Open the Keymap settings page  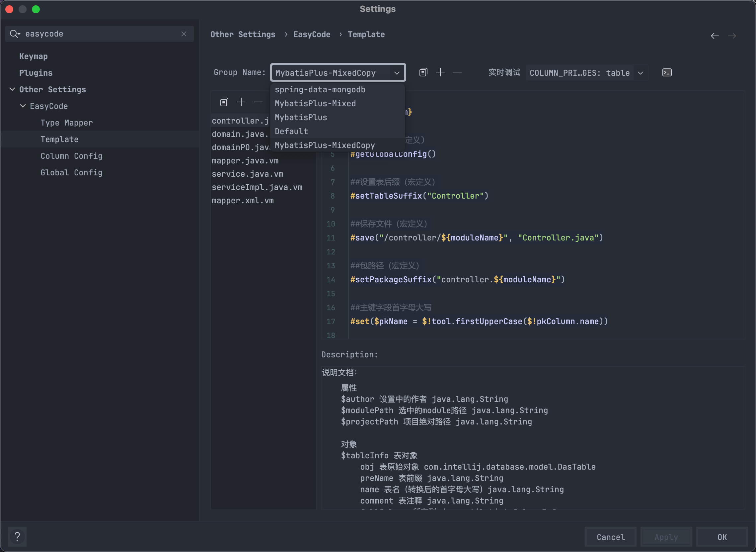pyautogui.click(x=34, y=56)
